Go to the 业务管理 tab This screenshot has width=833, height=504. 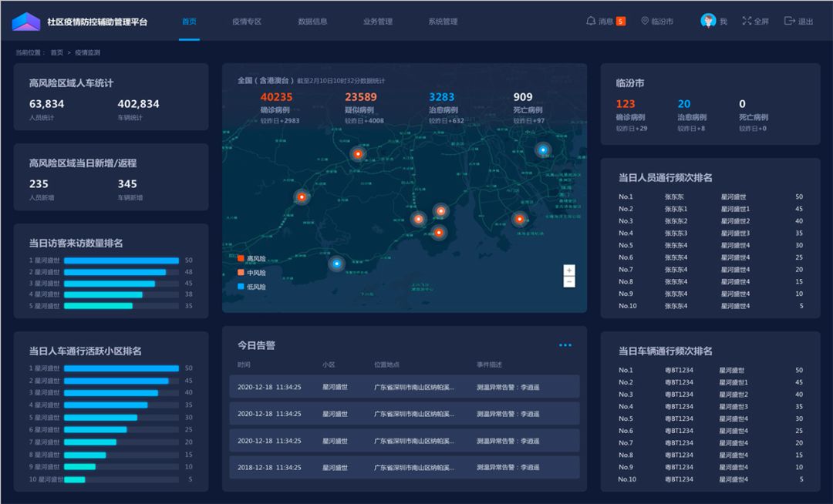click(378, 22)
